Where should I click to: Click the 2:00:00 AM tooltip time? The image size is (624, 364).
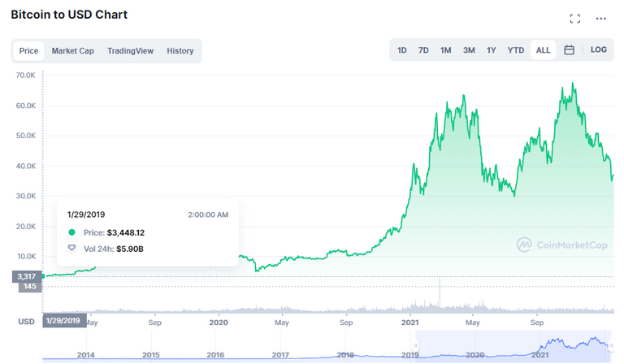click(x=208, y=214)
